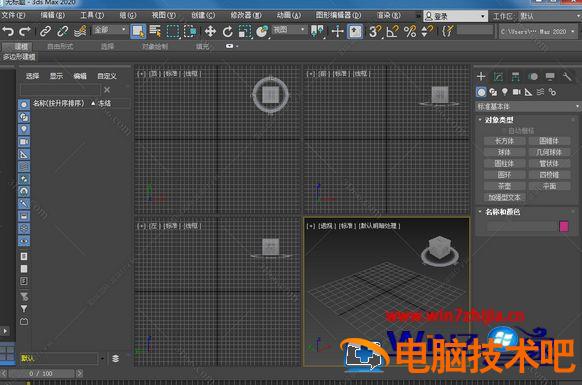Click the Cylinder object type button

pyautogui.click(x=504, y=163)
